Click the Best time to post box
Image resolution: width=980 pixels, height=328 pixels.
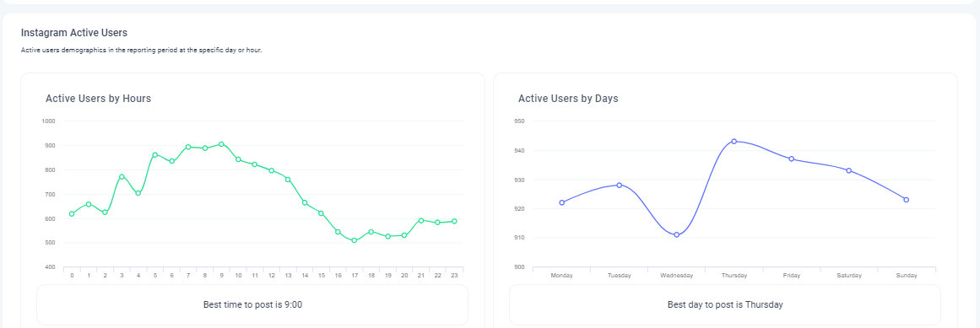[252, 305]
